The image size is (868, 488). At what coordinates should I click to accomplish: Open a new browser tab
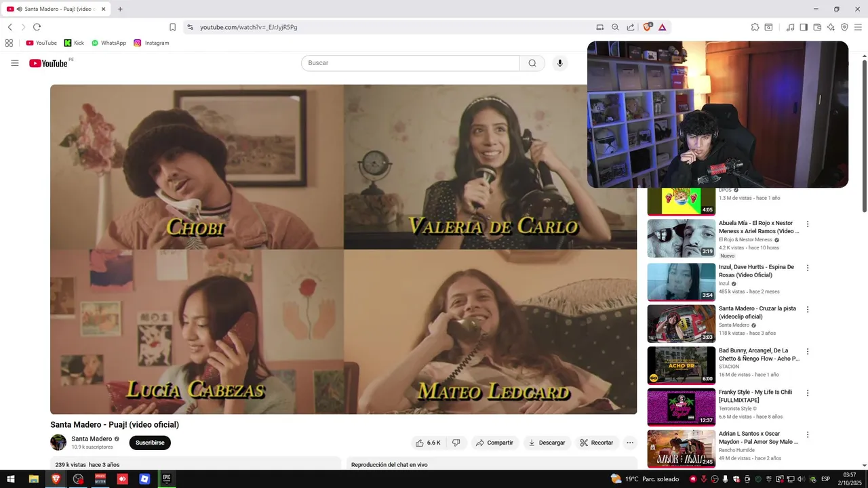coord(120,9)
